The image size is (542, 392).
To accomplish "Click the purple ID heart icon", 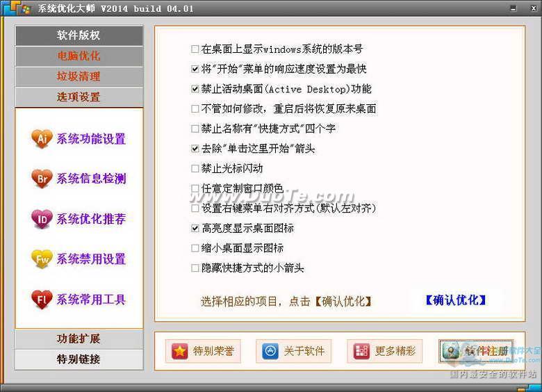I will coord(42,219).
